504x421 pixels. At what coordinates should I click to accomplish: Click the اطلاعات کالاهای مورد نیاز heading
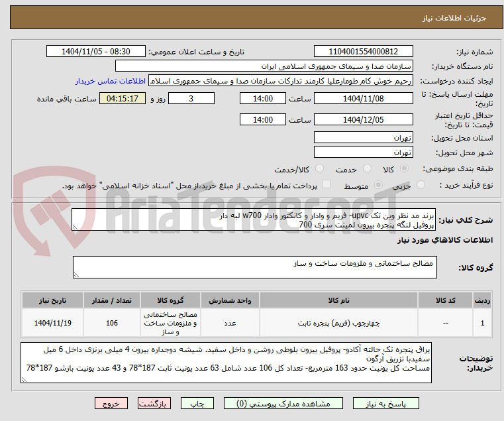coord(445,240)
